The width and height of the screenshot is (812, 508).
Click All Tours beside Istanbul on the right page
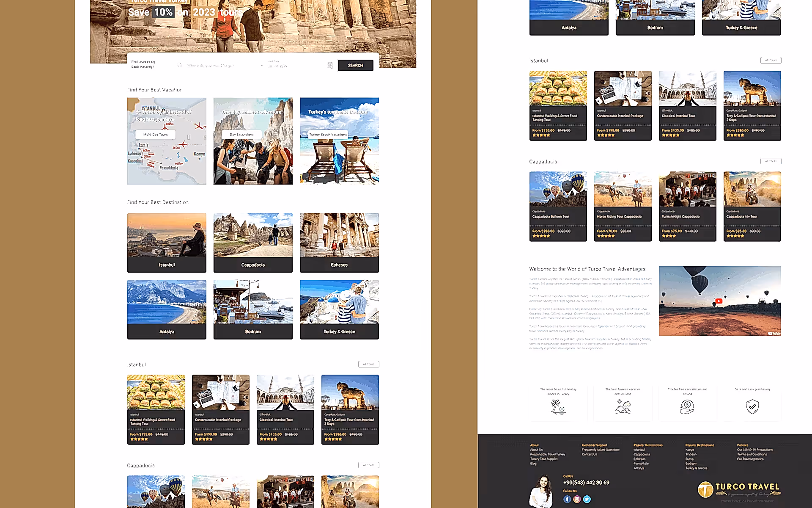[x=771, y=60]
